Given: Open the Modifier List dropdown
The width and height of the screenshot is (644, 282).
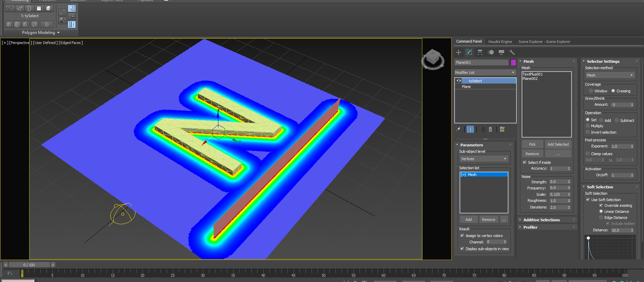Looking at the screenshot, I should pos(485,73).
